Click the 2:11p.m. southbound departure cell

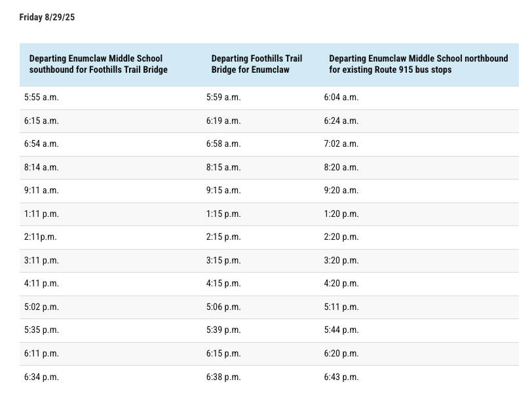point(40,237)
